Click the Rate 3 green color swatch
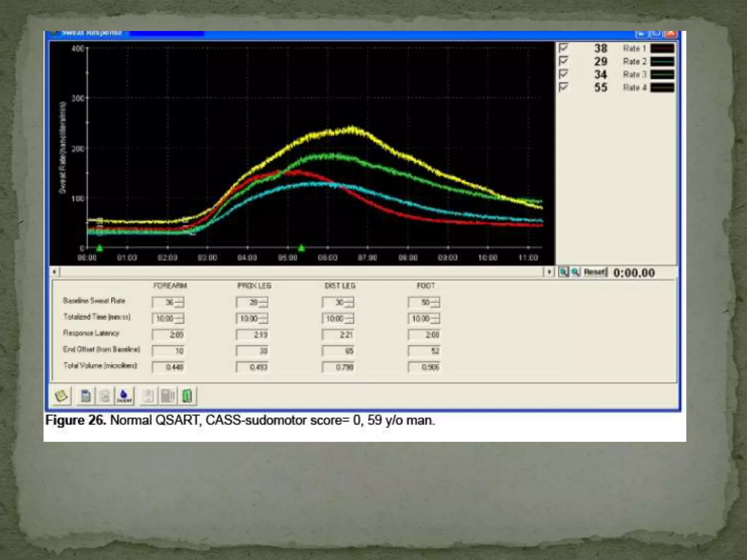The image size is (747, 560). tap(662, 74)
